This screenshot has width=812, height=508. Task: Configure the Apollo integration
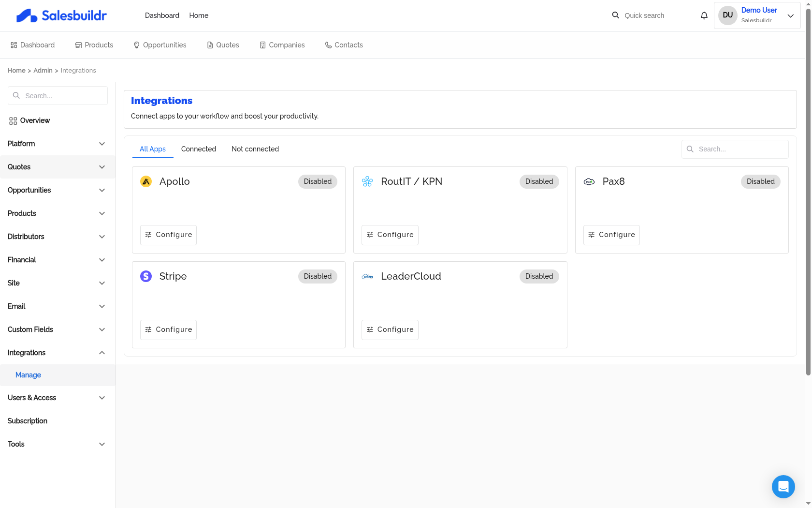(x=168, y=235)
